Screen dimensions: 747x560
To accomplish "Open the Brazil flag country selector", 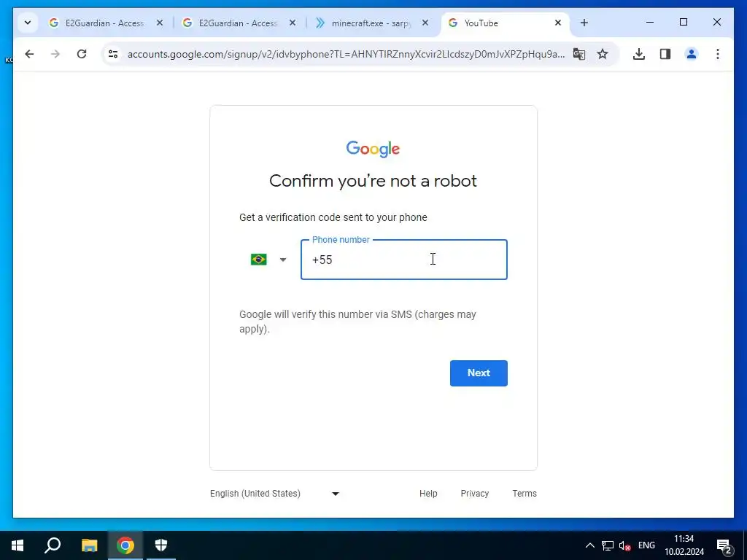I will (x=268, y=260).
